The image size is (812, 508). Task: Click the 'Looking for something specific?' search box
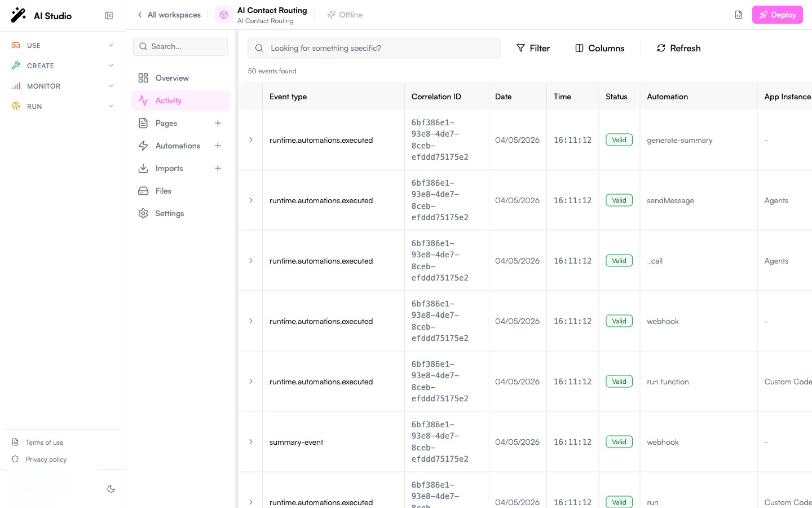(374, 48)
